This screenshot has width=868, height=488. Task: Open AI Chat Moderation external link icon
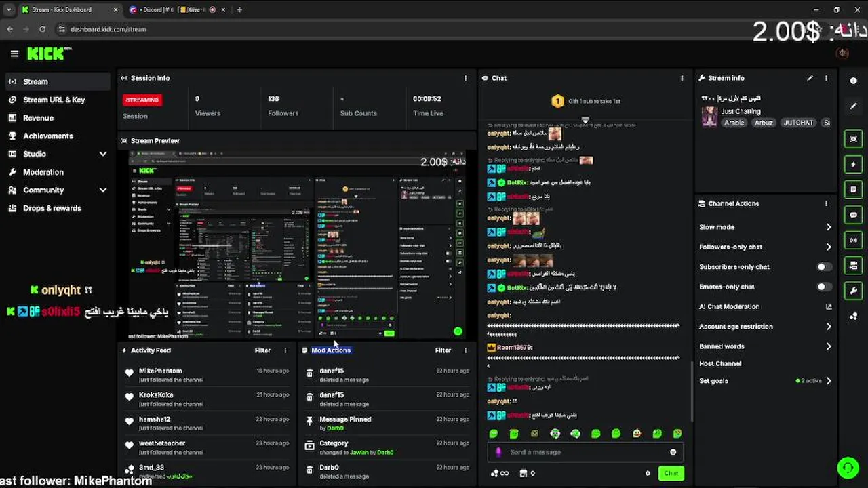pyautogui.click(x=829, y=306)
